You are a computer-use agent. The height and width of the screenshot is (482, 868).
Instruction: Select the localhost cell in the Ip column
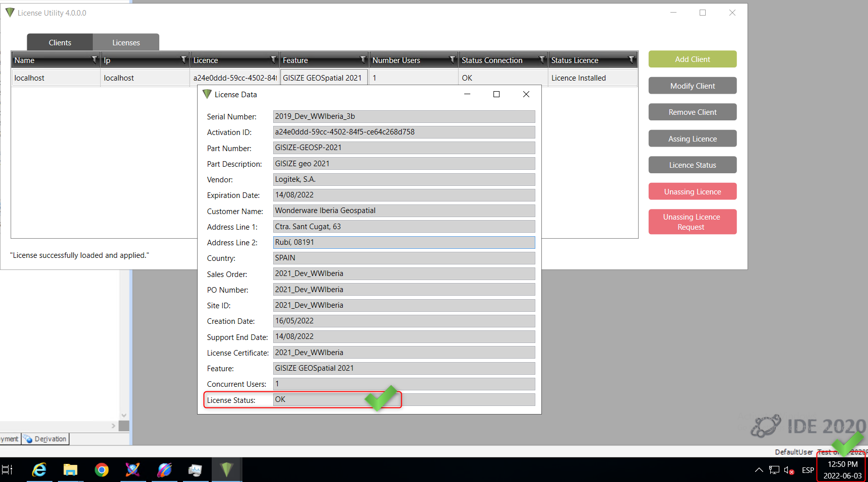[145, 78]
